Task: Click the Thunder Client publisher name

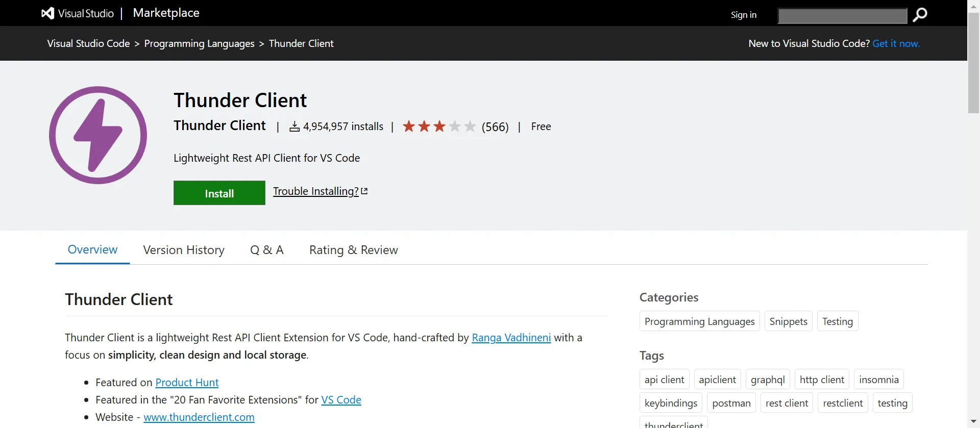Action: click(x=219, y=125)
